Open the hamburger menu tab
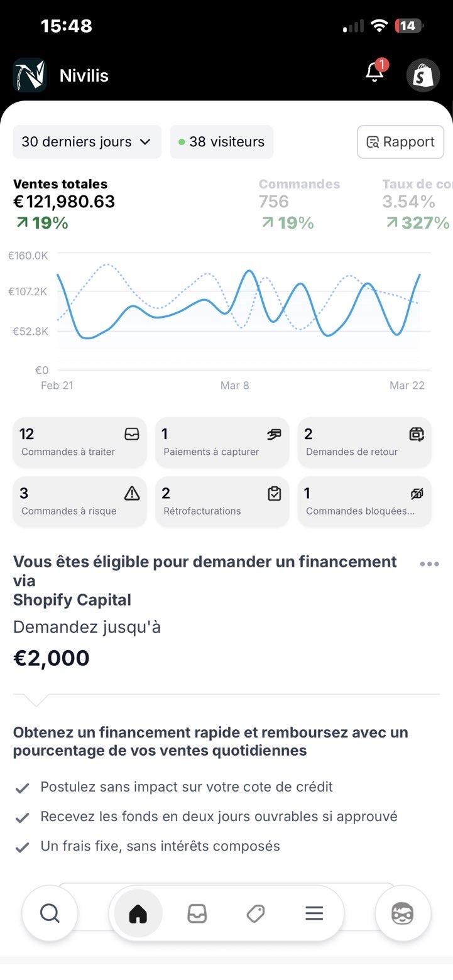Image resolution: width=453 pixels, height=980 pixels. click(x=314, y=913)
